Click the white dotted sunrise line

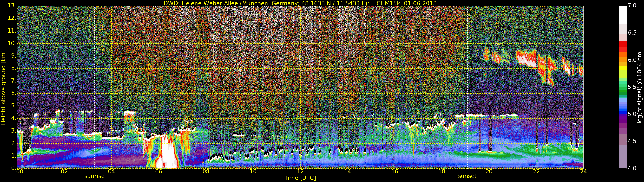94,87
